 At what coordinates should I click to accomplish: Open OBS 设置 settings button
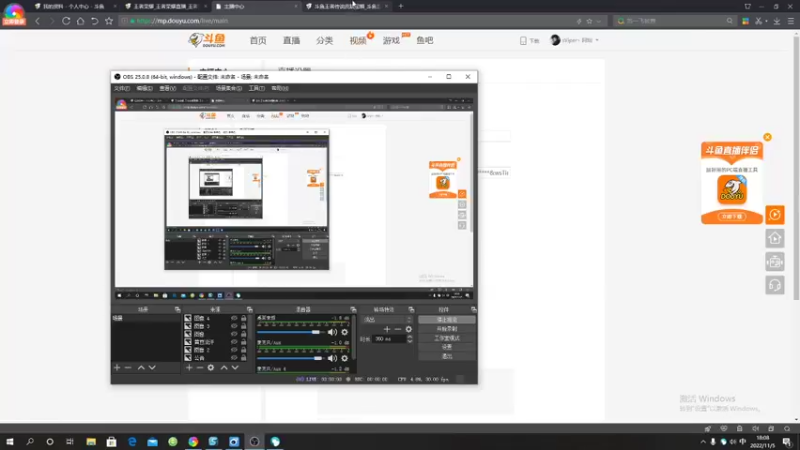[447, 347]
